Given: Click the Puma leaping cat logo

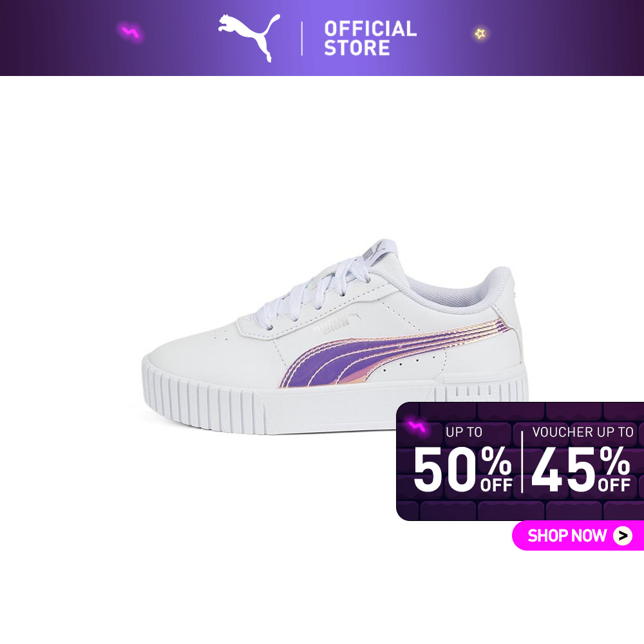Looking at the screenshot, I should [x=249, y=37].
